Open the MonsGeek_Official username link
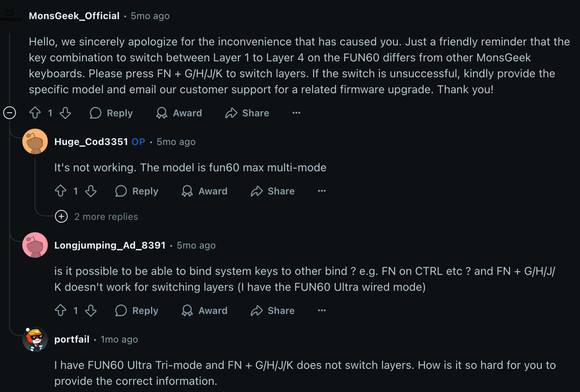The width and height of the screenshot is (580, 392). click(74, 16)
